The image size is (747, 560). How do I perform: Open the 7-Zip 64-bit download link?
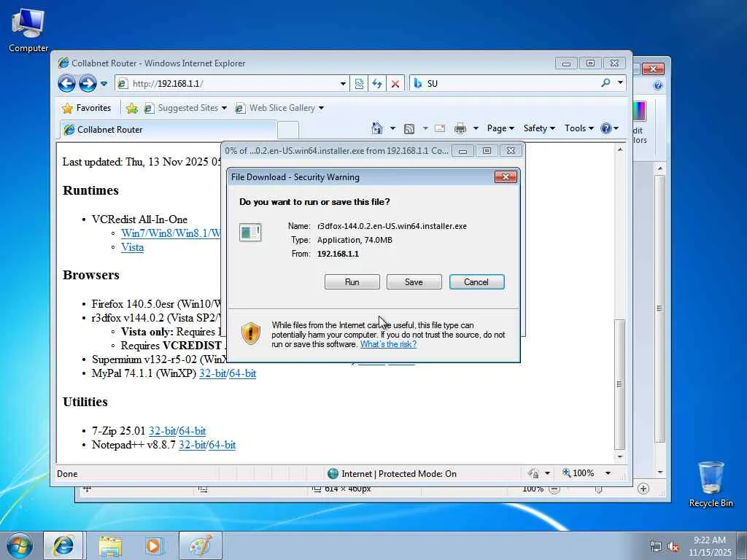point(193,431)
